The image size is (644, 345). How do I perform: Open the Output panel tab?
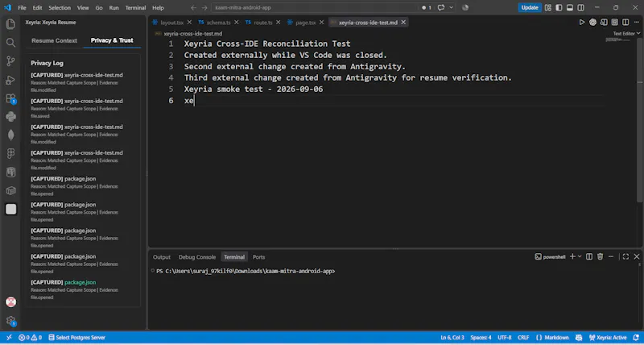[x=162, y=257]
